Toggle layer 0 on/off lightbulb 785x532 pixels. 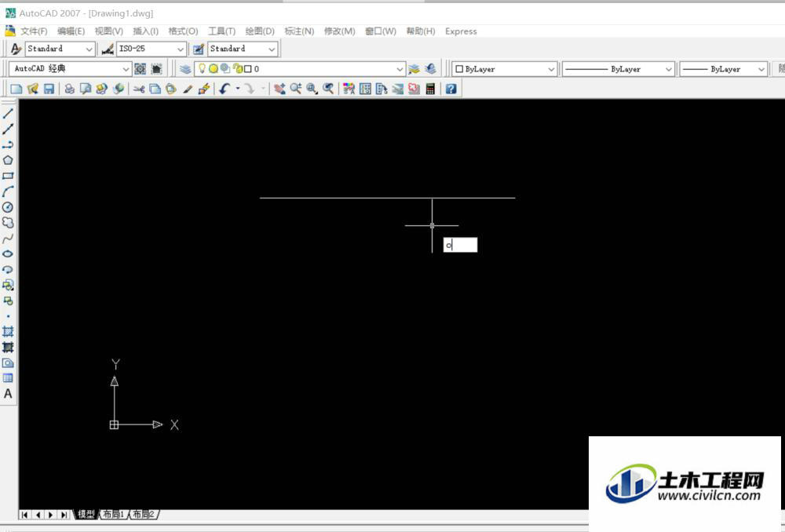(202, 68)
